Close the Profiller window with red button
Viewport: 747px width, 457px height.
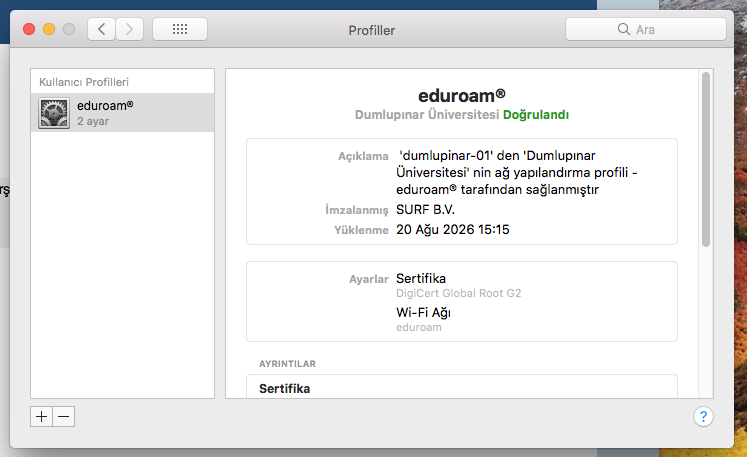(x=29, y=29)
